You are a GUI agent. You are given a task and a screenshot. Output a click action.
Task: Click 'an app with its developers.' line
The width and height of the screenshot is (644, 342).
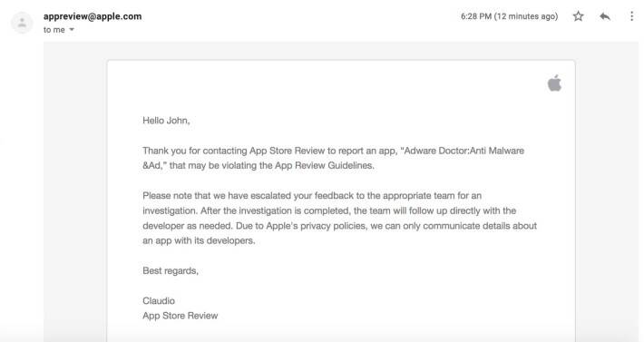coord(199,240)
